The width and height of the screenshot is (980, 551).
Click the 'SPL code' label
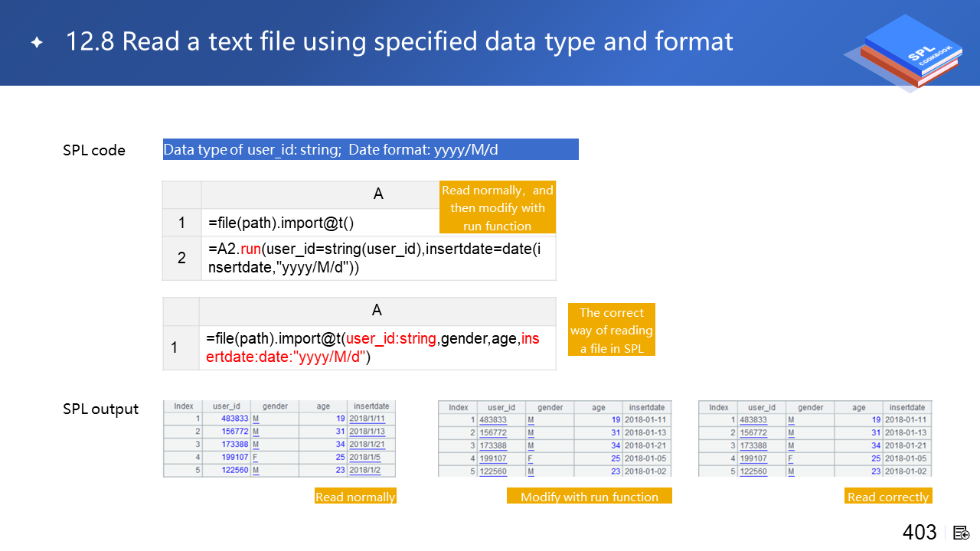[94, 150]
